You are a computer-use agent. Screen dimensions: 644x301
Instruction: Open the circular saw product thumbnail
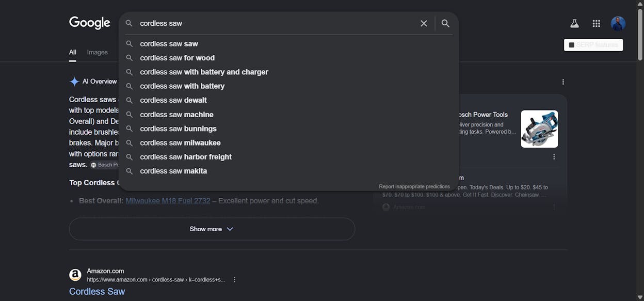pos(539,129)
